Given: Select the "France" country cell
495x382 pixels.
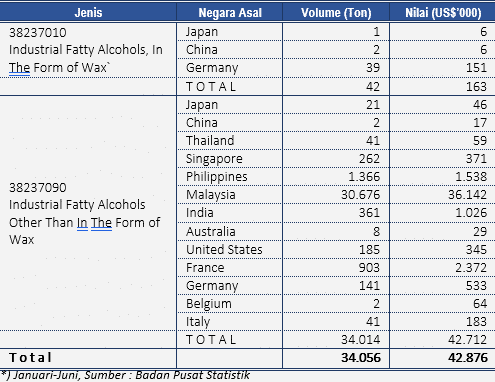Looking at the screenshot, I should point(205,268).
